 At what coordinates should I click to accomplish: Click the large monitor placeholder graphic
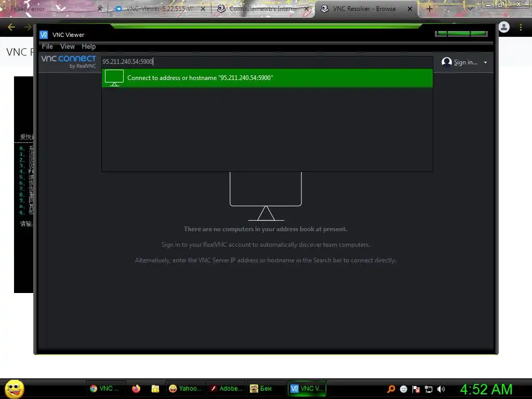pos(265,196)
